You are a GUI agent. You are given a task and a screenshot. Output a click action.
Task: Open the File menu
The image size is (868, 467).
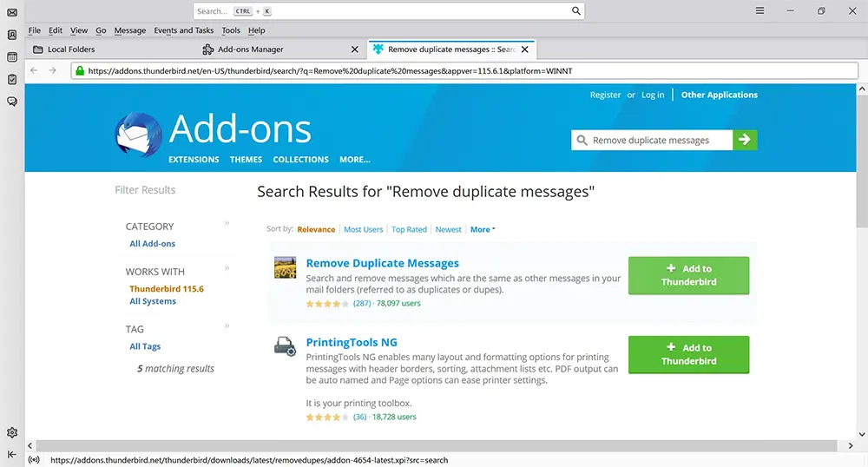pyautogui.click(x=35, y=30)
